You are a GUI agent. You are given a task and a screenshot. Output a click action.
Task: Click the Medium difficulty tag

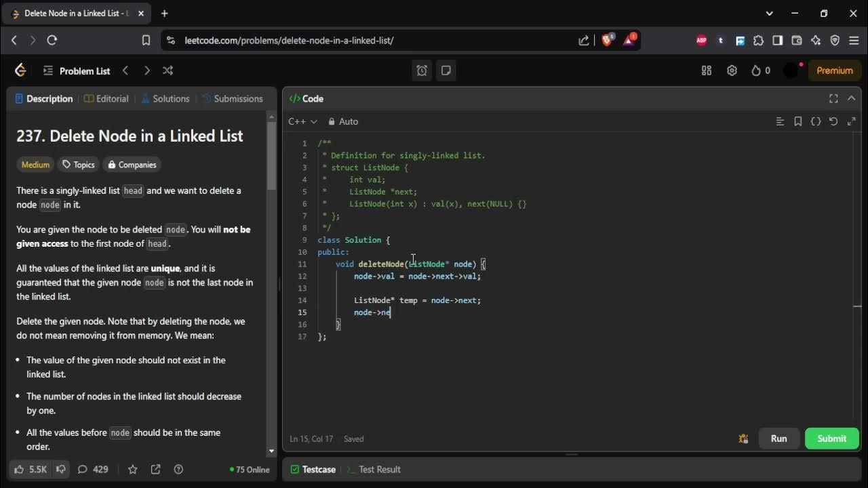[x=35, y=165]
